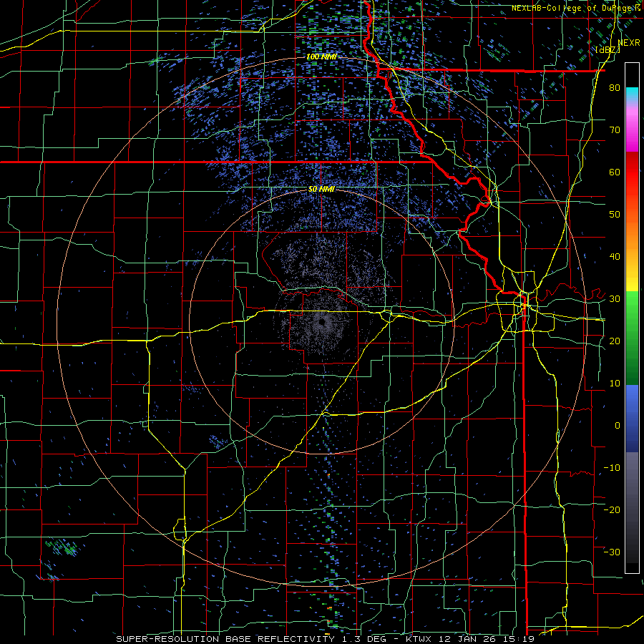Click the 50 value on the dBZ scale
The width and height of the screenshot is (644, 644).
pyautogui.click(x=615, y=215)
